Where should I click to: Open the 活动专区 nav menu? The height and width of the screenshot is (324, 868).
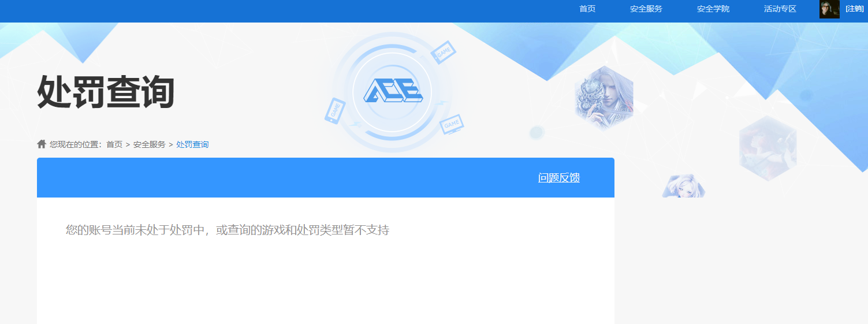point(780,9)
